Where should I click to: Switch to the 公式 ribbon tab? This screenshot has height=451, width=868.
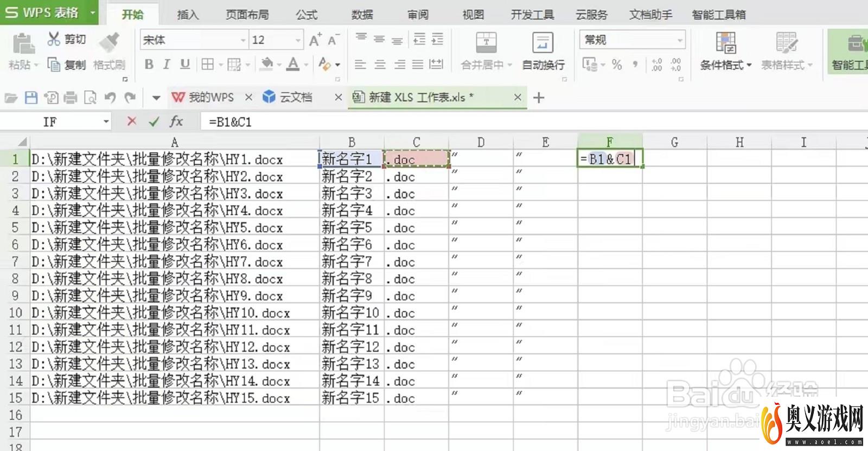(x=307, y=15)
